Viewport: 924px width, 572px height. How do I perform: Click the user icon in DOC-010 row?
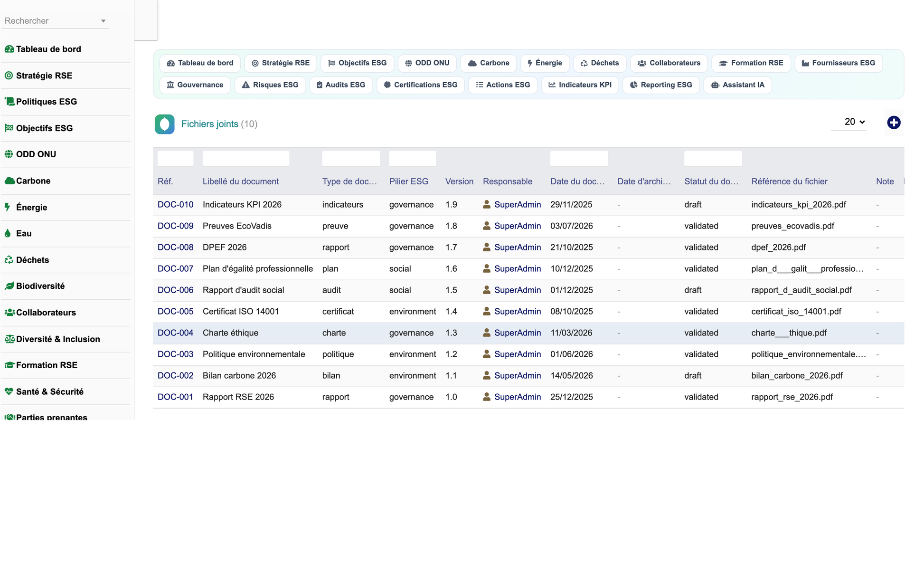tap(487, 204)
